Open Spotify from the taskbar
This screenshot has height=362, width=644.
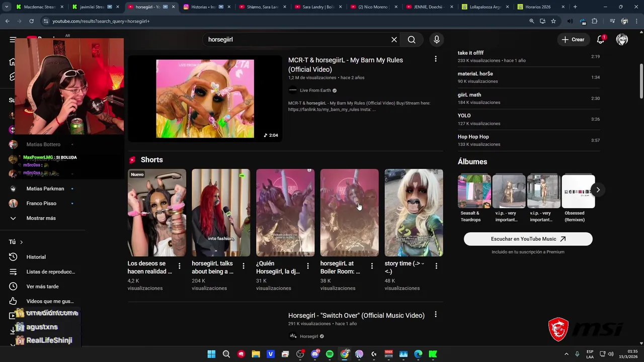click(x=330, y=354)
